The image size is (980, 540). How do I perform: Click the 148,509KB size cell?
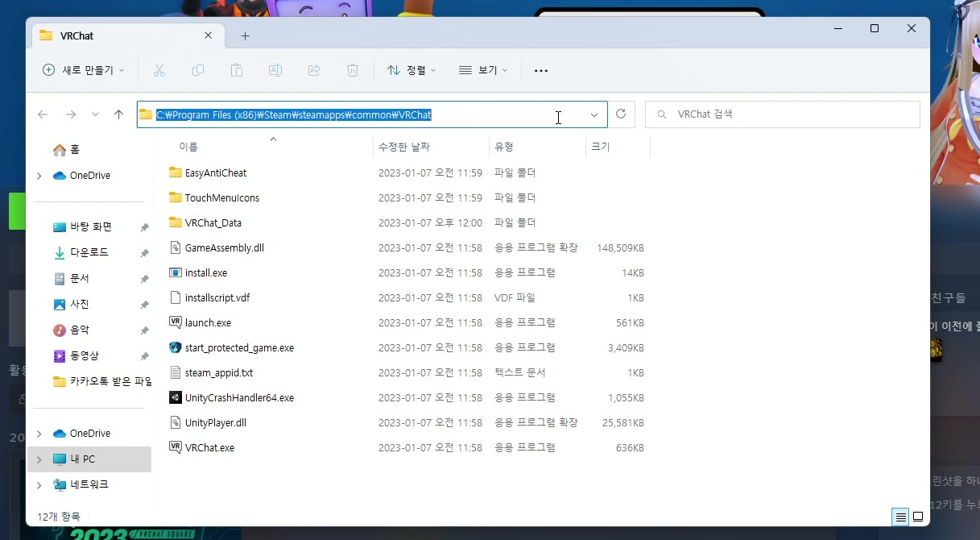point(620,247)
